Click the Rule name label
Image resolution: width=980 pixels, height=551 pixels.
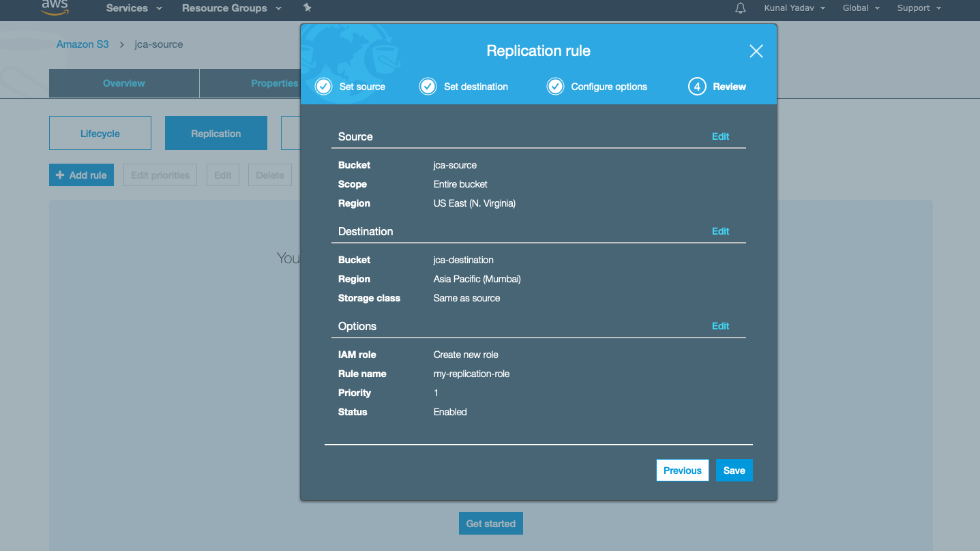pyautogui.click(x=362, y=374)
